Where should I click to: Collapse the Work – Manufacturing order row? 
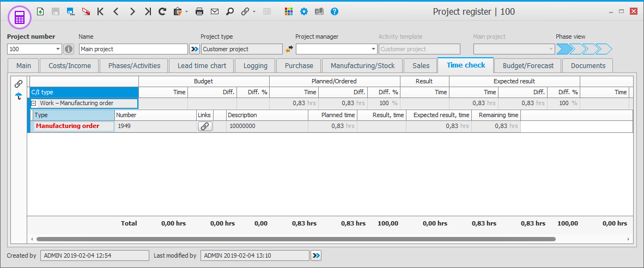click(34, 103)
